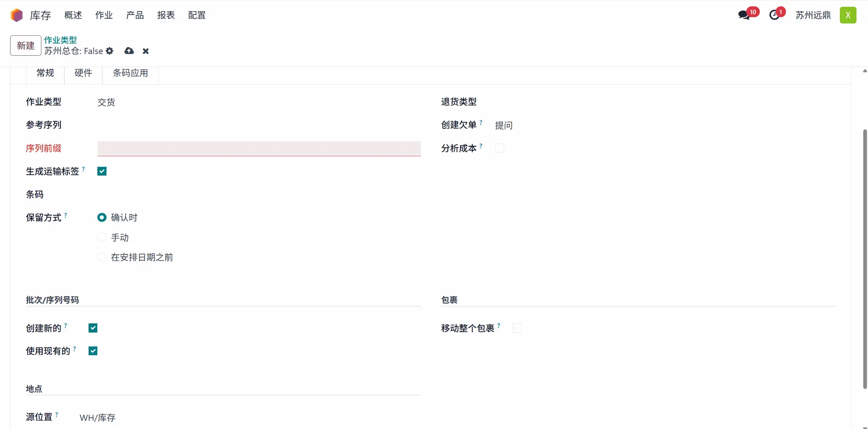Go to the 作业类型 breadcrumb link

click(60, 40)
